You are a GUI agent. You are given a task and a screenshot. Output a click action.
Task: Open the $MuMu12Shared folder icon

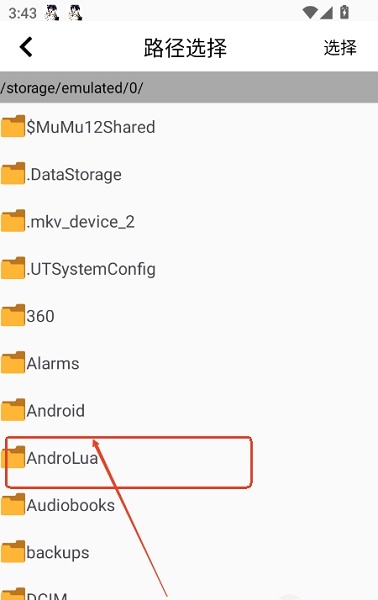click(x=13, y=126)
